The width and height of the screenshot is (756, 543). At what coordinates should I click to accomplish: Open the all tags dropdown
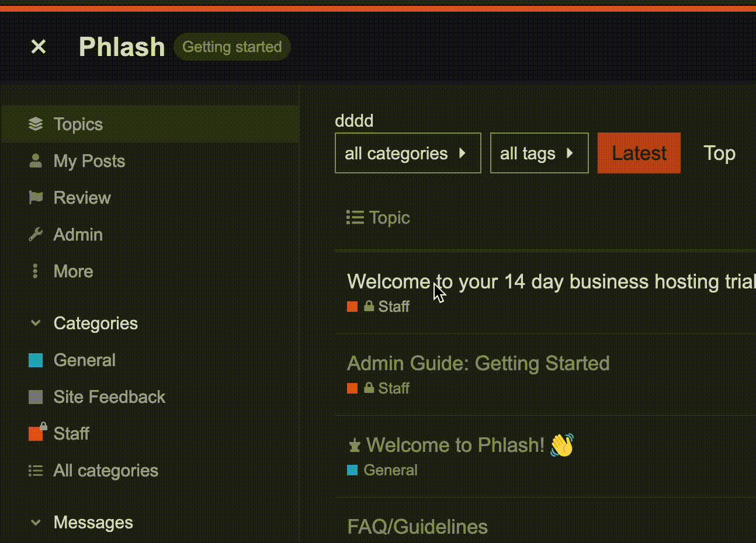(x=539, y=153)
